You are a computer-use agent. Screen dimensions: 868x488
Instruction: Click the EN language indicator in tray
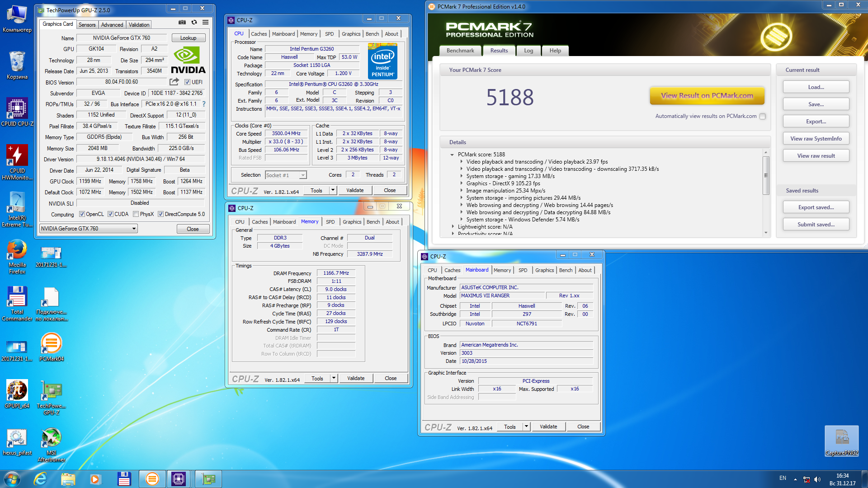(783, 478)
